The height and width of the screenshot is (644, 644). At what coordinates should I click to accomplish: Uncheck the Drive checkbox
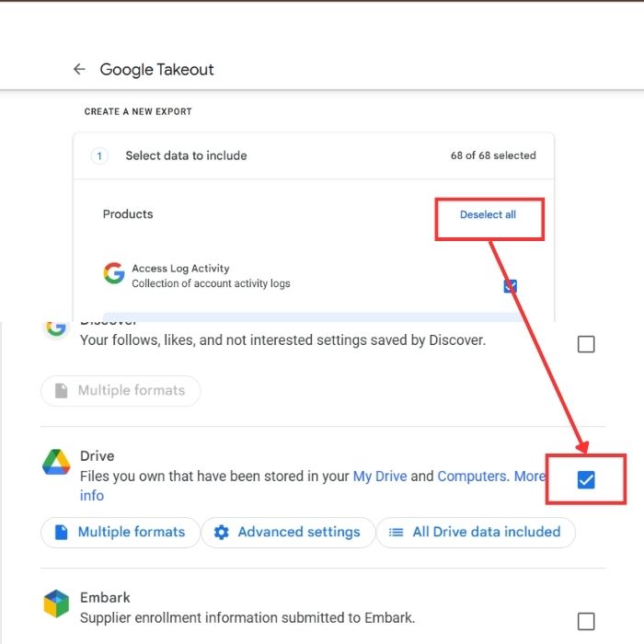586,479
